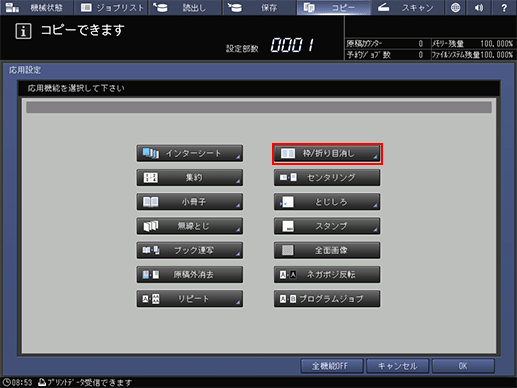Enable 原稿外消去 non-image area erase
This screenshot has width=517, height=388.
pos(189,274)
